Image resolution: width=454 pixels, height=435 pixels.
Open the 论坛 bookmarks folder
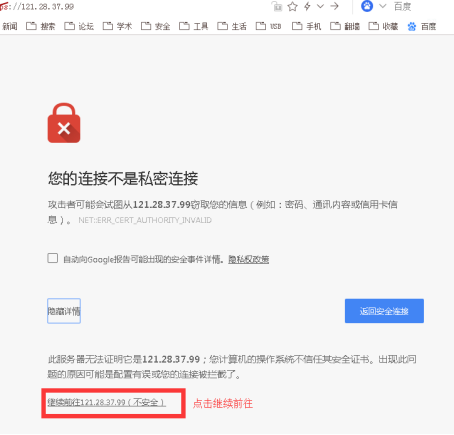coord(79,26)
